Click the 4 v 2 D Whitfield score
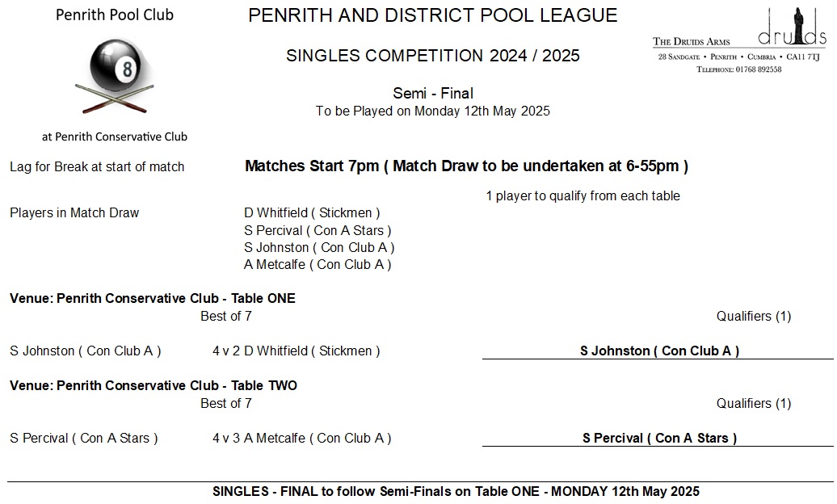The height and width of the screenshot is (504, 837). (296, 351)
